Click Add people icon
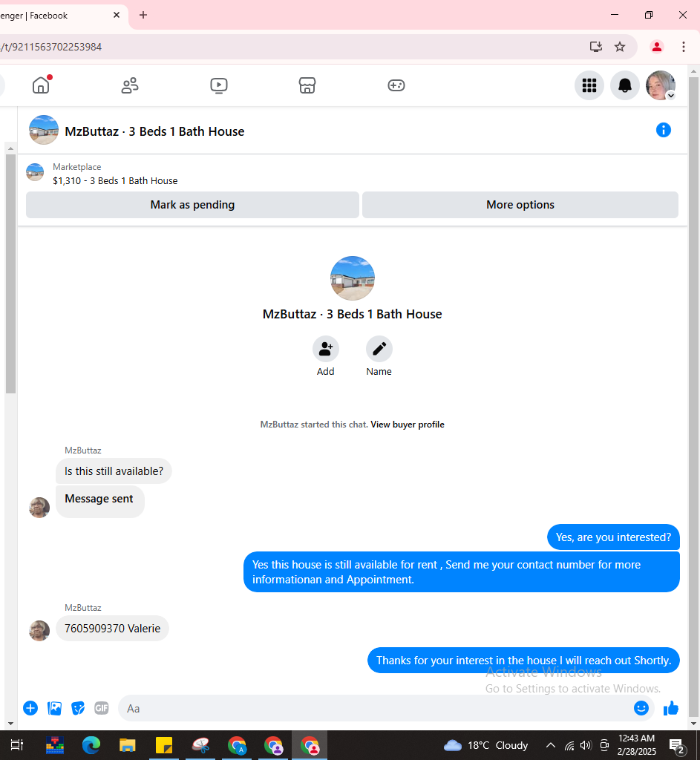700x760 pixels. tap(325, 349)
